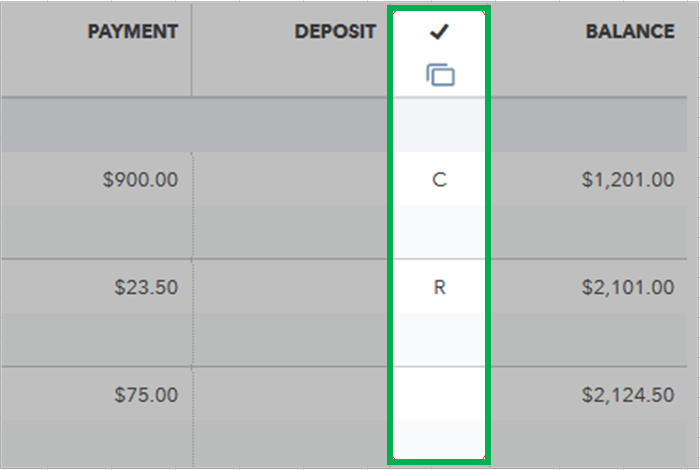Click the empty deposit cell in $23.50 row

click(x=290, y=288)
